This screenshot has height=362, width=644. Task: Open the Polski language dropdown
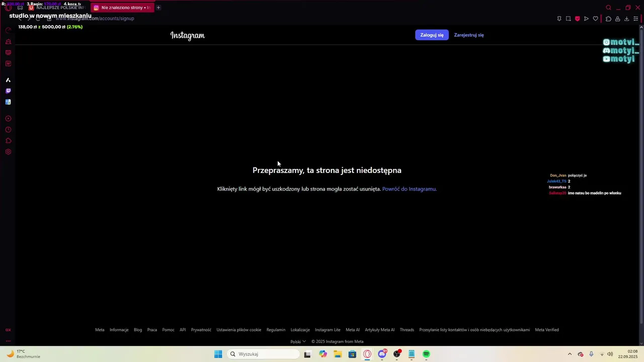pyautogui.click(x=298, y=341)
